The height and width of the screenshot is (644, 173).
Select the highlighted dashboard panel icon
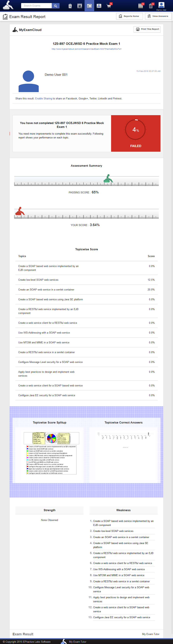tap(89, 6)
